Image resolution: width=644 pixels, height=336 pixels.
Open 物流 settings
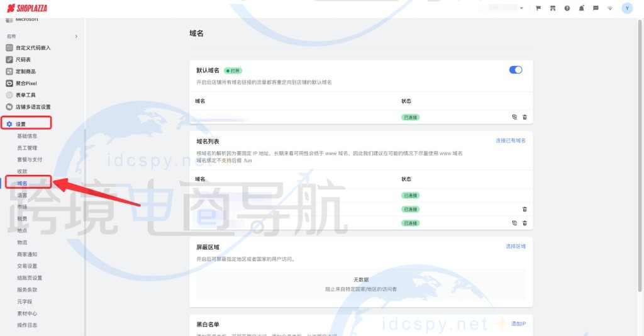tap(22, 242)
